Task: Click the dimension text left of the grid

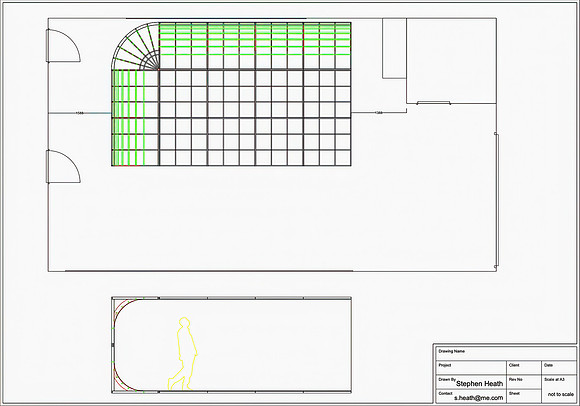Action: [x=79, y=113]
